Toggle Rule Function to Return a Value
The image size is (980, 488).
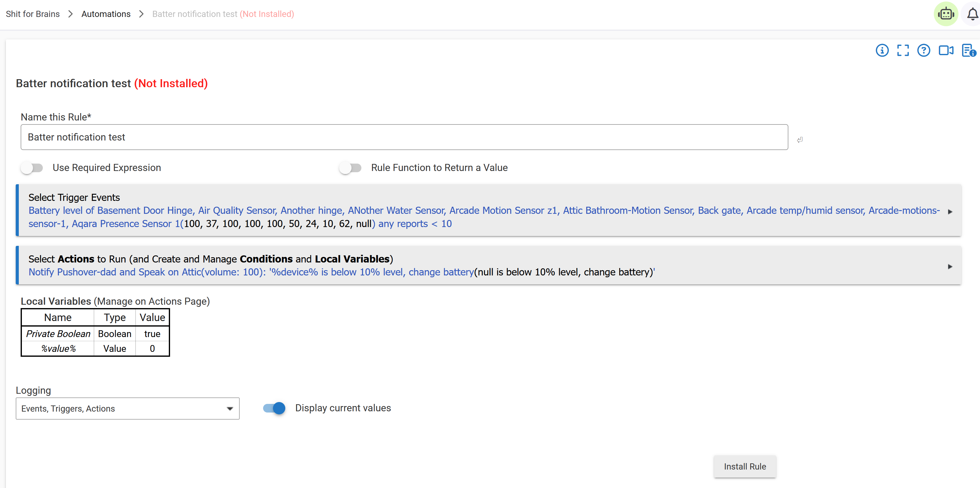point(350,168)
